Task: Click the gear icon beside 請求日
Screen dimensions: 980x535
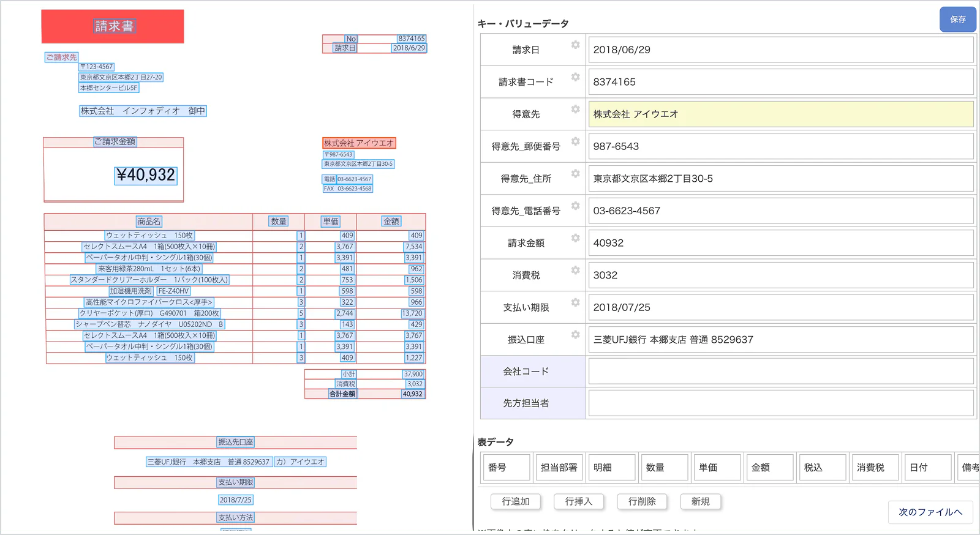Action: click(x=575, y=45)
